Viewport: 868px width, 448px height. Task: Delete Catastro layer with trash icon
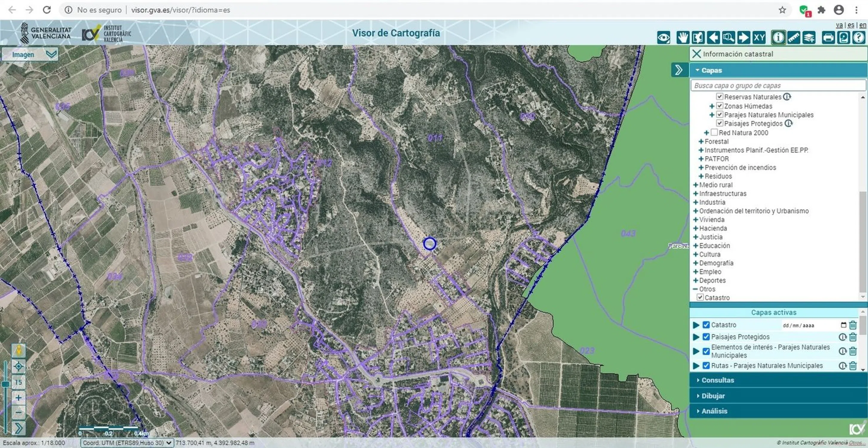click(852, 325)
